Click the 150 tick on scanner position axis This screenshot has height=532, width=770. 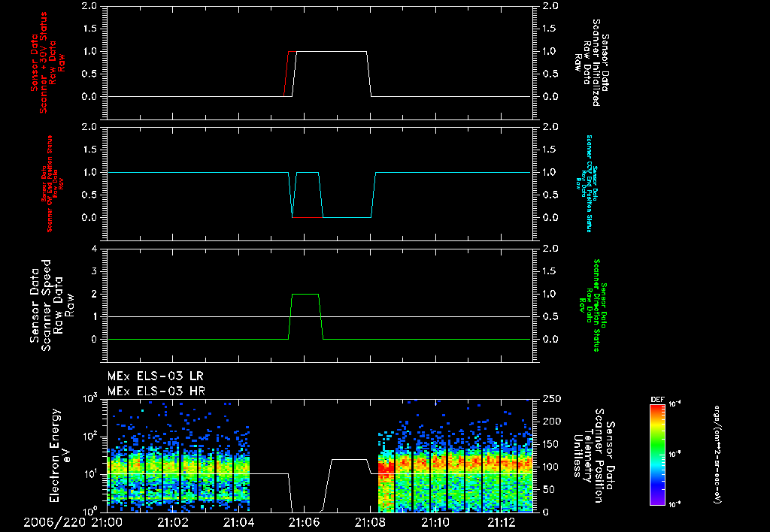tap(551, 444)
